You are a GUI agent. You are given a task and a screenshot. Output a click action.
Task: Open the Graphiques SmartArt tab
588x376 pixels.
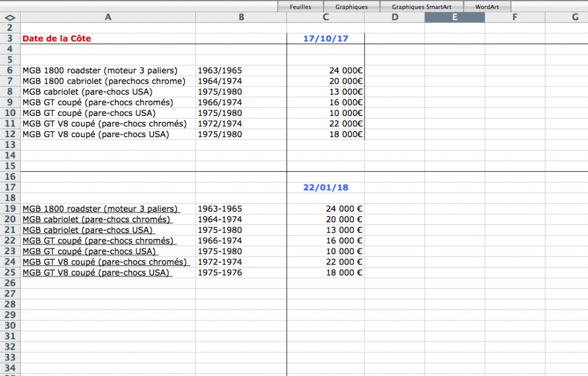[421, 7]
